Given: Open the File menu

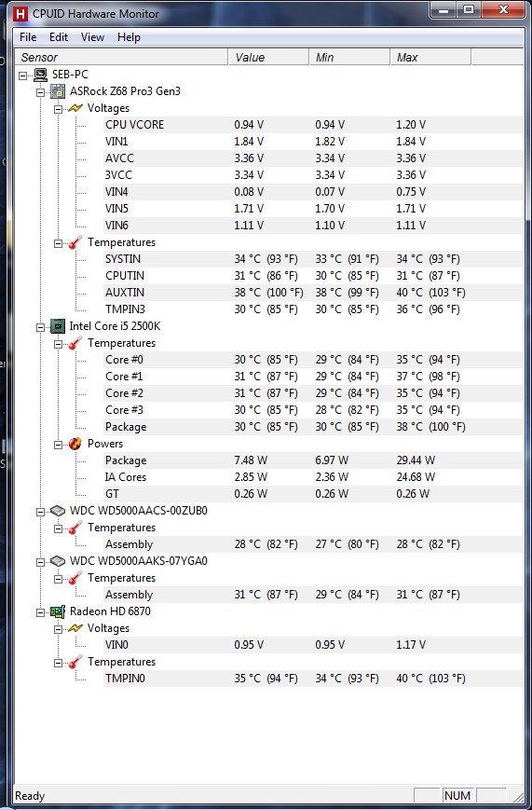Looking at the screenshot, I should coord(28,37).
